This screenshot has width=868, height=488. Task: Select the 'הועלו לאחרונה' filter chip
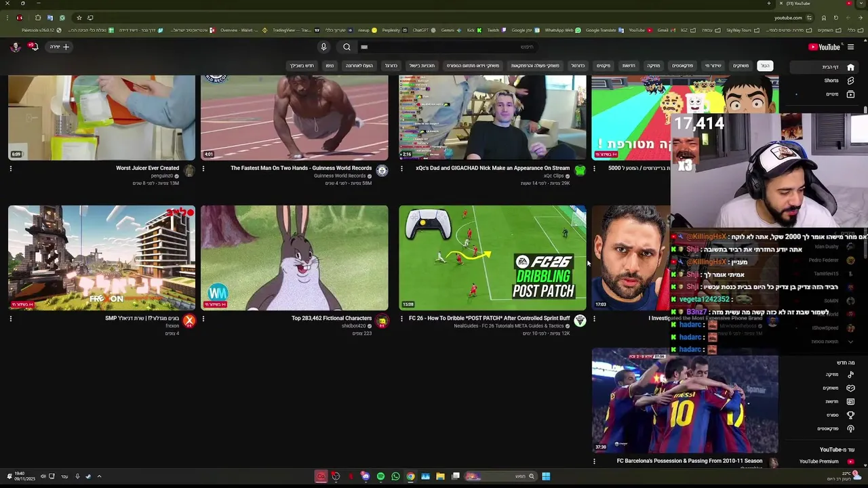tap(359, 66)
